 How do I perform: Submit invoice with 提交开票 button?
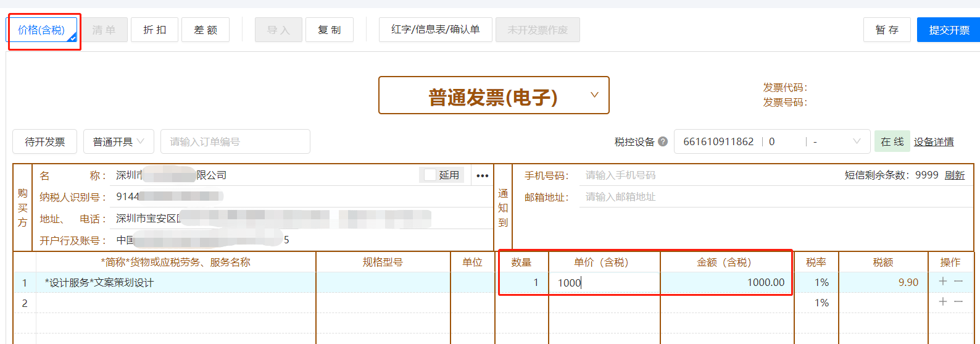point(949,30)
